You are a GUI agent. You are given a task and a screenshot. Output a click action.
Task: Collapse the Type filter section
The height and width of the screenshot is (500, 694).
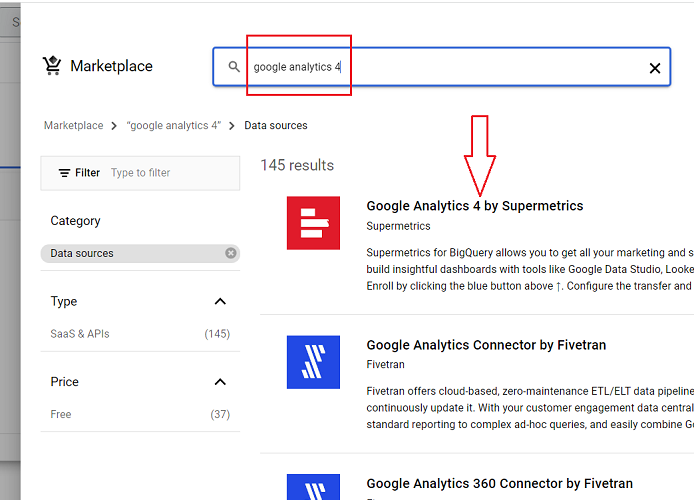pos(220,301)
